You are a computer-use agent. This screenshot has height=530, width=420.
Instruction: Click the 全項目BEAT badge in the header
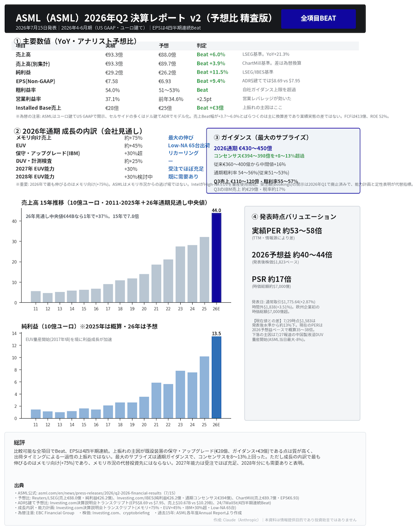(x=318, y=19)
